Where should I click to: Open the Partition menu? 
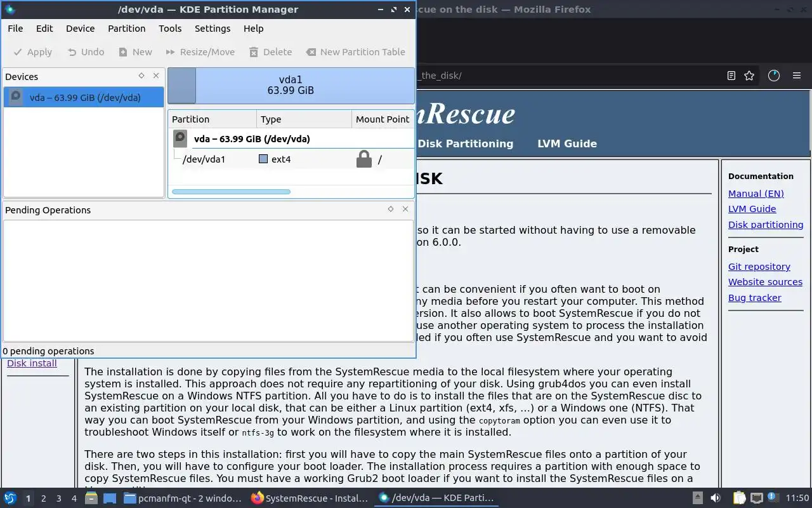tap(126, 29)
